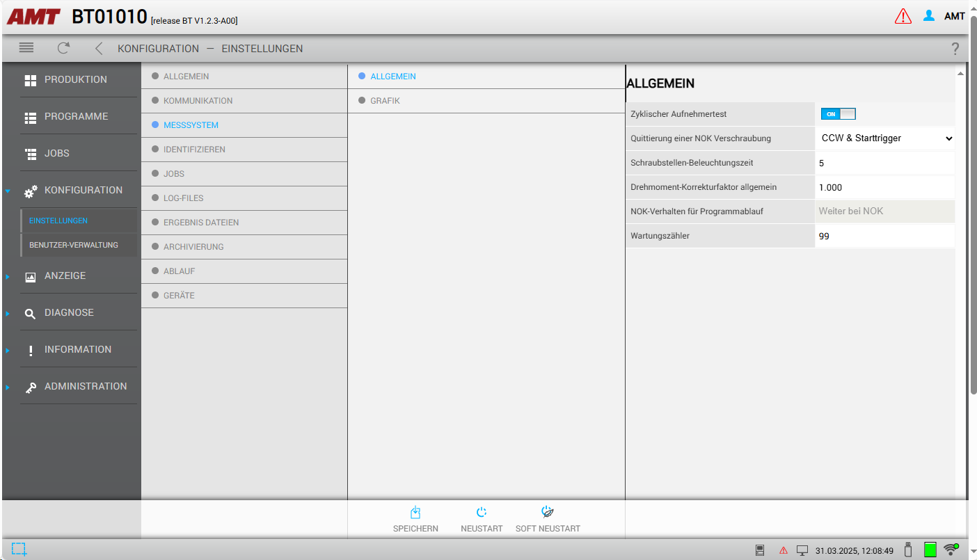Click the Speichern button label
977x560 pixels.
[415, 529]
